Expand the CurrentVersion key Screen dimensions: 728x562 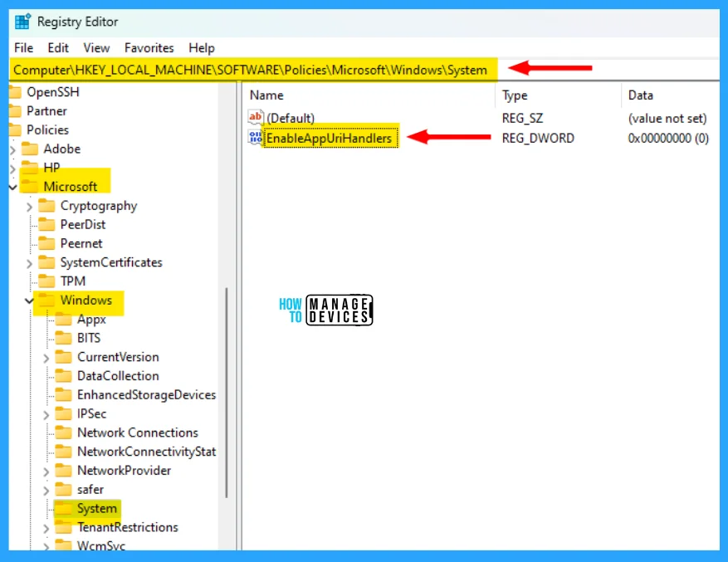click(46, 358)
